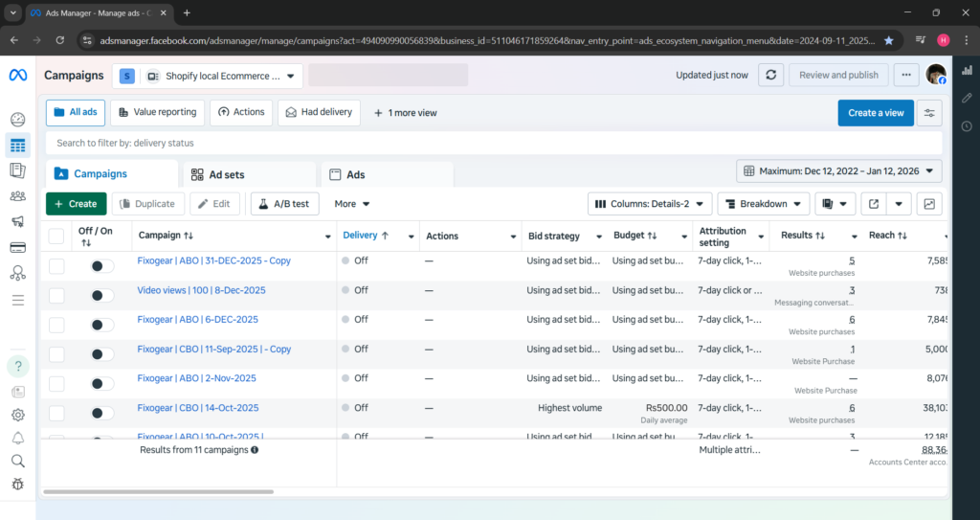Click the refresh data icon button
The height and width of the screenshot is (520, 980).
click(771, 76)
